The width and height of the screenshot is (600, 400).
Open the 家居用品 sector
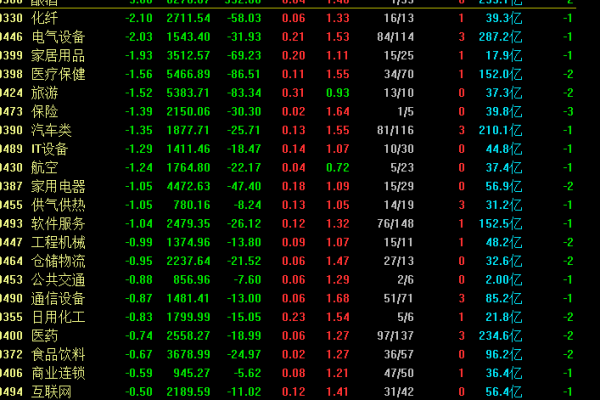[x=59, y=55]
